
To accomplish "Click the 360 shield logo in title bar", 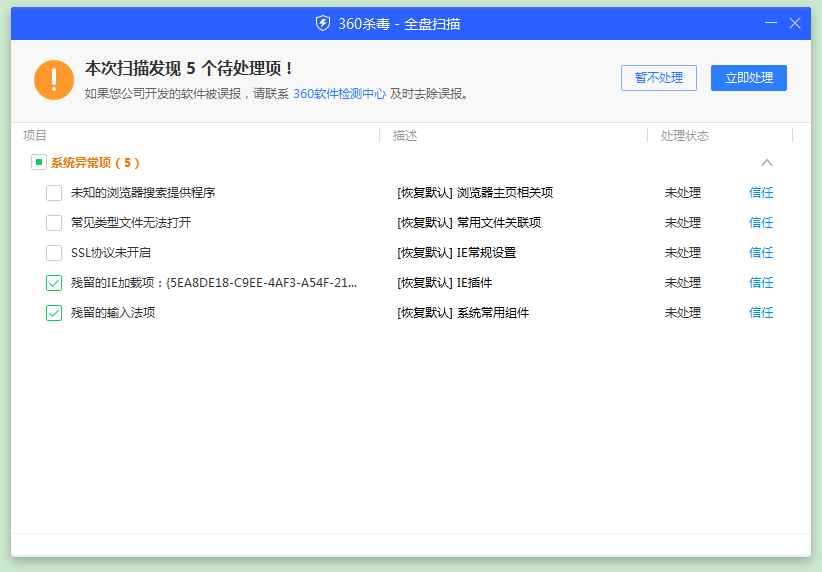I will point(323,23).
